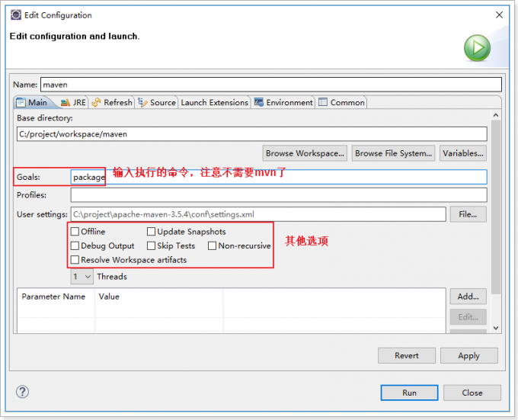Click the File... button for user settings
Viewport: 518px width, 420px height.
(x=468, y=214)
